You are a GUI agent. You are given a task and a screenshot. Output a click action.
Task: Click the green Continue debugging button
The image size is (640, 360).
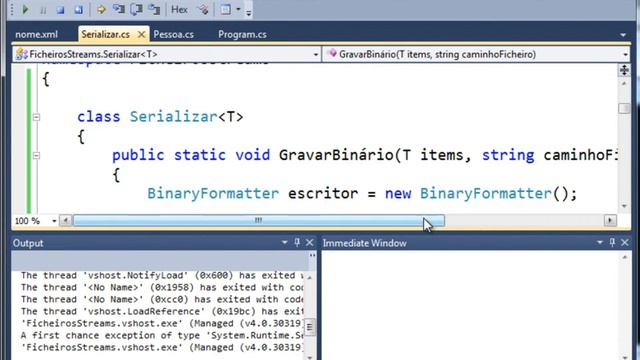coord(25,9)
